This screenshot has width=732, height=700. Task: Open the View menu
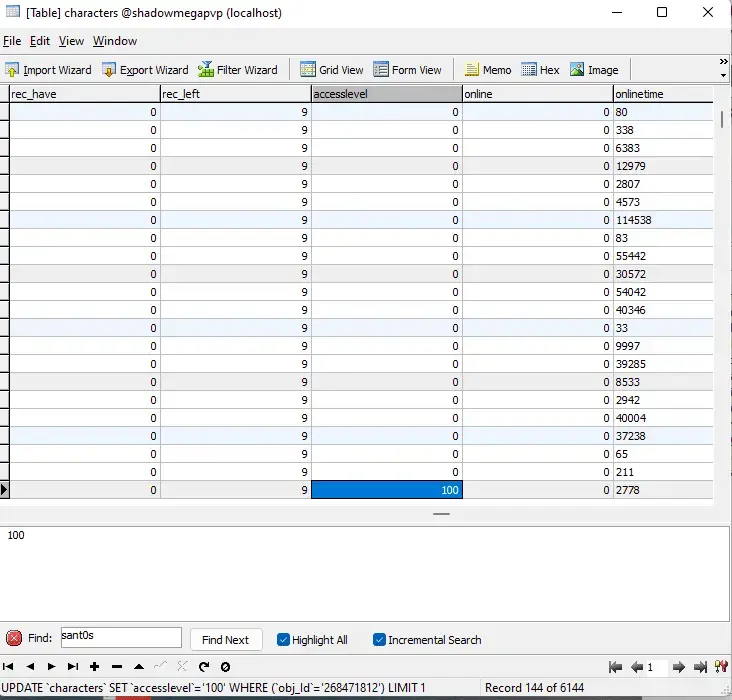click(x=71, y=41)
